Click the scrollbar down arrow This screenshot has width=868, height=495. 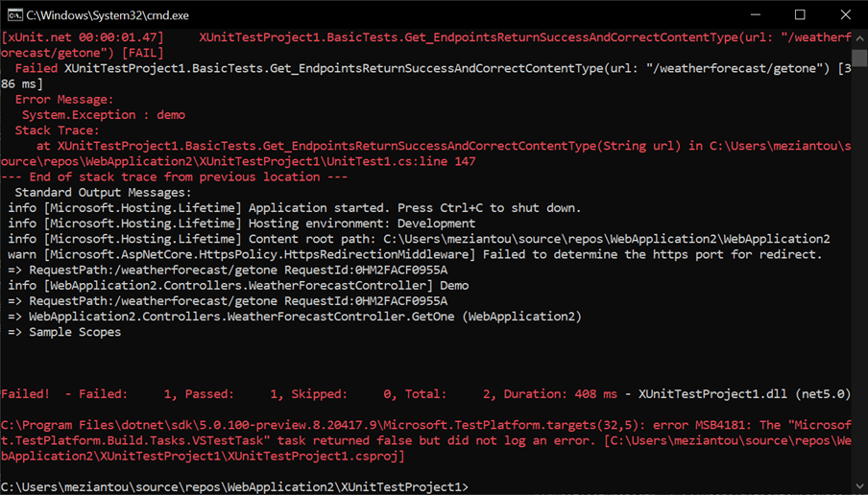pyautogui.click(x=859, y=487)
